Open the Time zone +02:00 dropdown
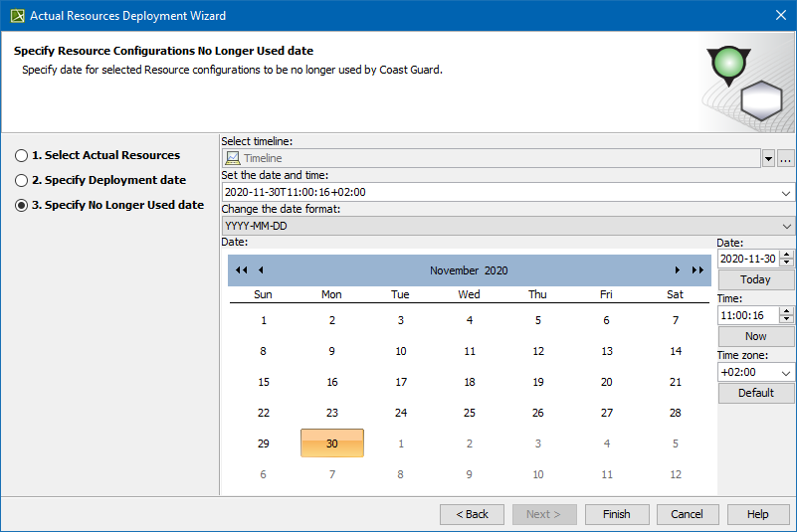Image resolution: width=797 pixels, height=532 pixels. pos(787,373)
